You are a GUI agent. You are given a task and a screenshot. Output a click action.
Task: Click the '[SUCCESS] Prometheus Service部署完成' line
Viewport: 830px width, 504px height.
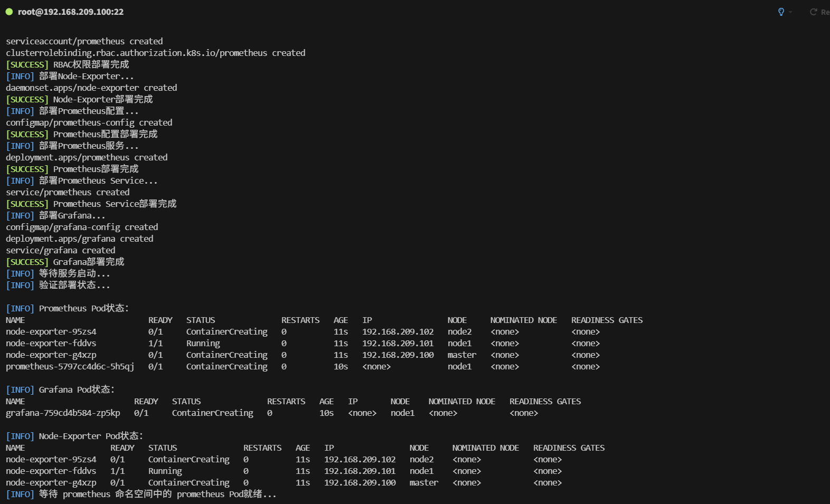tap(91, 204)
